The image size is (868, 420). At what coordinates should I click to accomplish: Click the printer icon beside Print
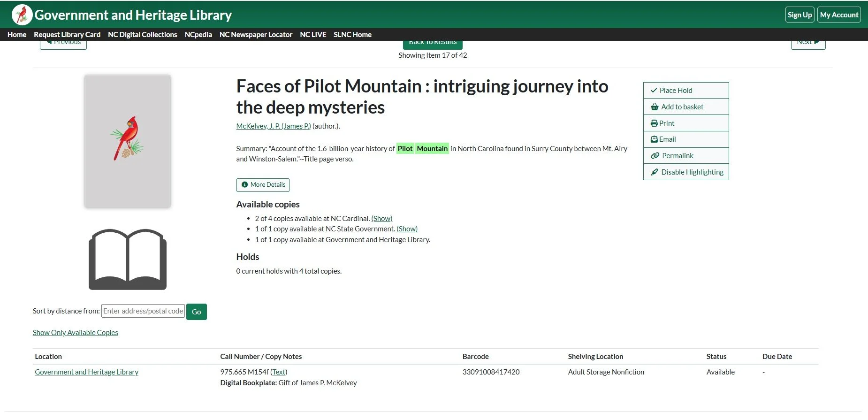[x=654, y=123]
